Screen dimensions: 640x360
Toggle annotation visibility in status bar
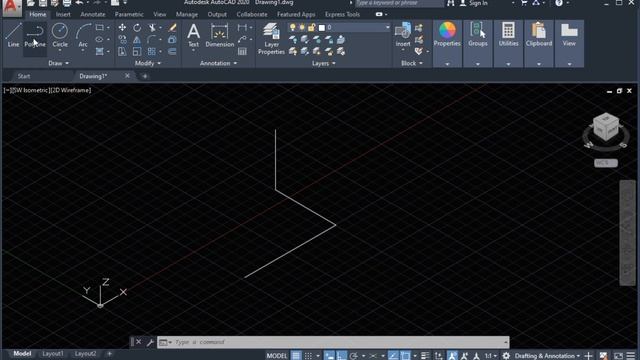point(452,356)
